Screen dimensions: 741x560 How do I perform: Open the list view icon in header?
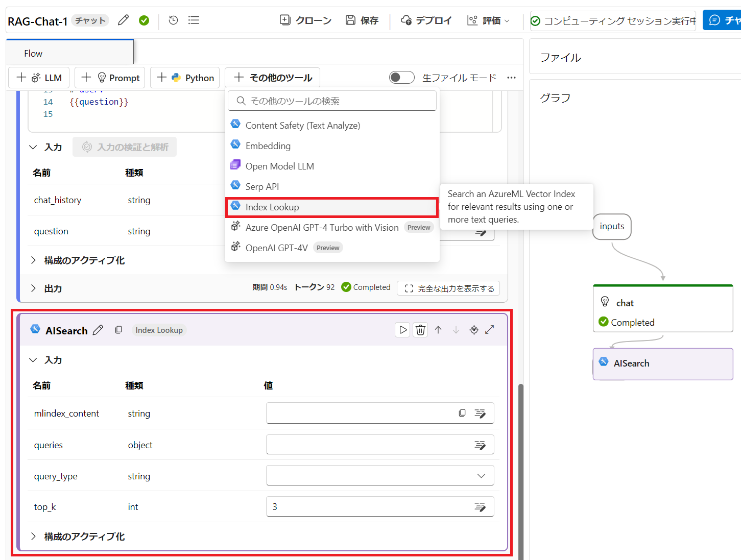pyautogui.click(x=194, y=20)
